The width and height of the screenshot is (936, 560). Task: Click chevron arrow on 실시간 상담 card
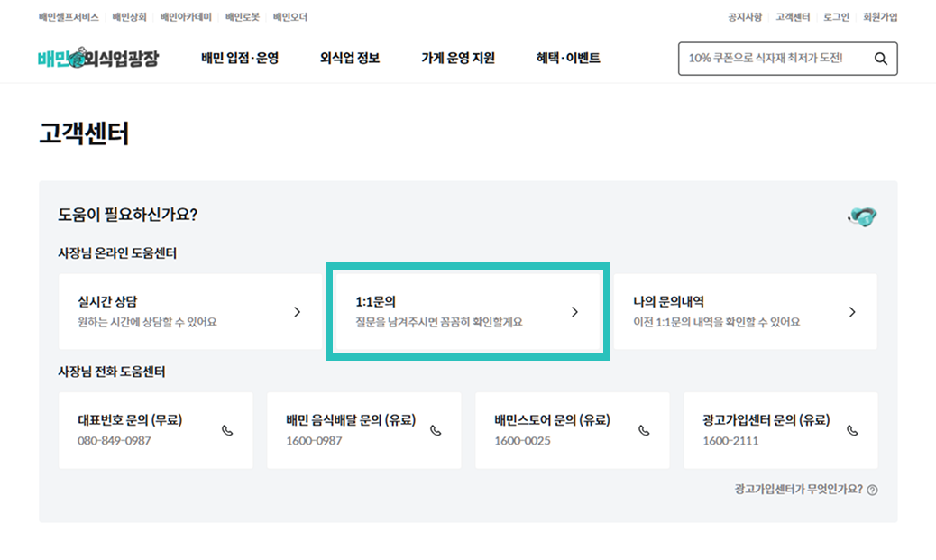pyautogui.click(x=298, y=312)
